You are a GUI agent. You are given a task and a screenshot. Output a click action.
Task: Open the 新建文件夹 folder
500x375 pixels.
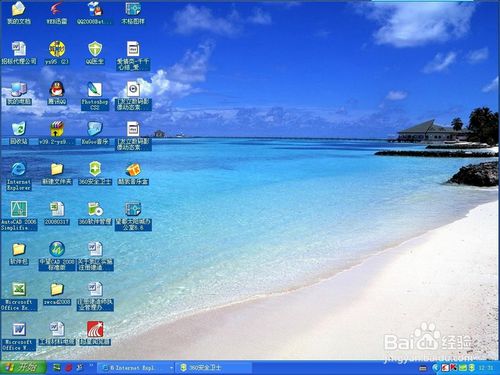(57, 173)
